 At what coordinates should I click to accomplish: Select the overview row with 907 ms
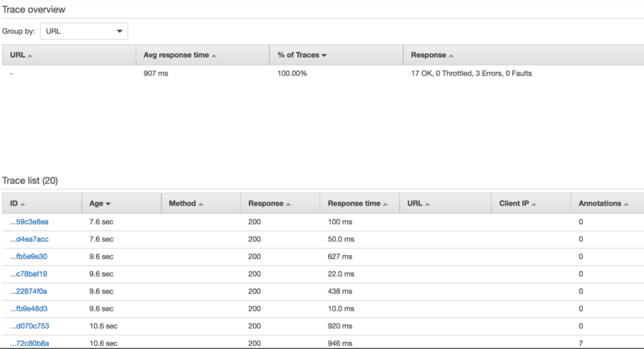click(156, 73)
